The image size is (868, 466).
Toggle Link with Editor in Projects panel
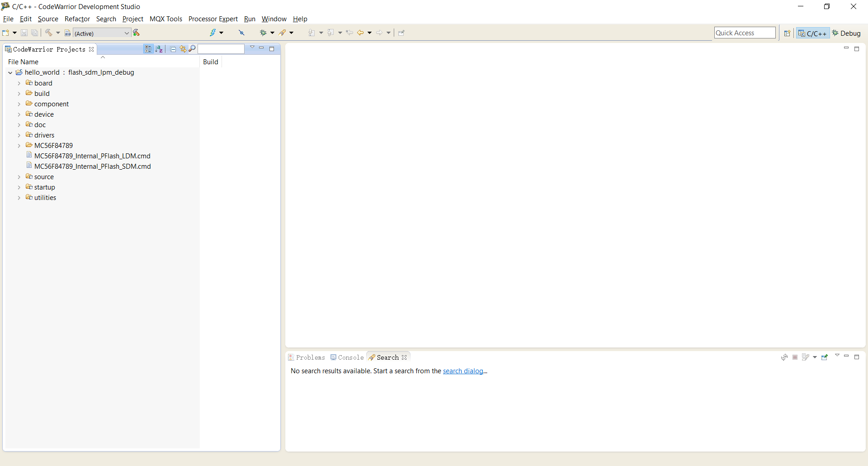(x=183, y=49)
